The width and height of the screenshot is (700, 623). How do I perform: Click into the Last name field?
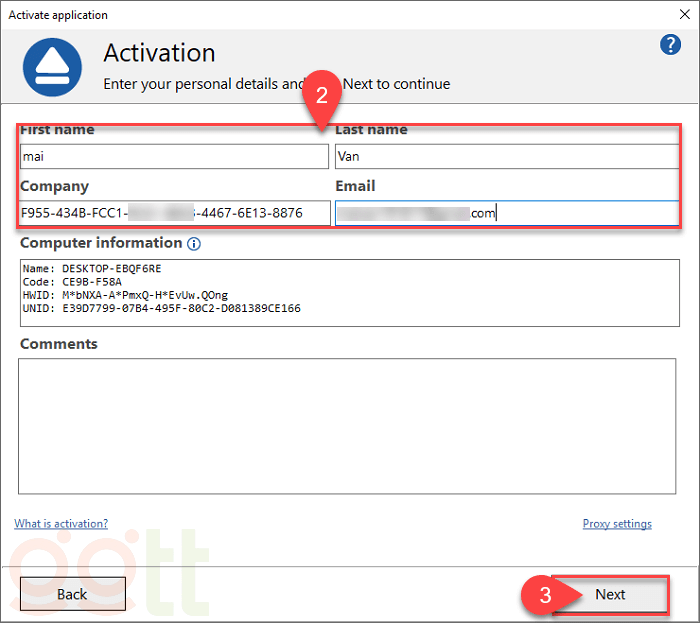coord(506,156)
